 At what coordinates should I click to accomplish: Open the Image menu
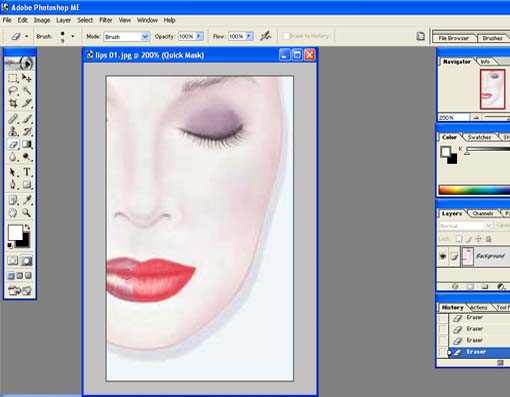coord(42,20)
